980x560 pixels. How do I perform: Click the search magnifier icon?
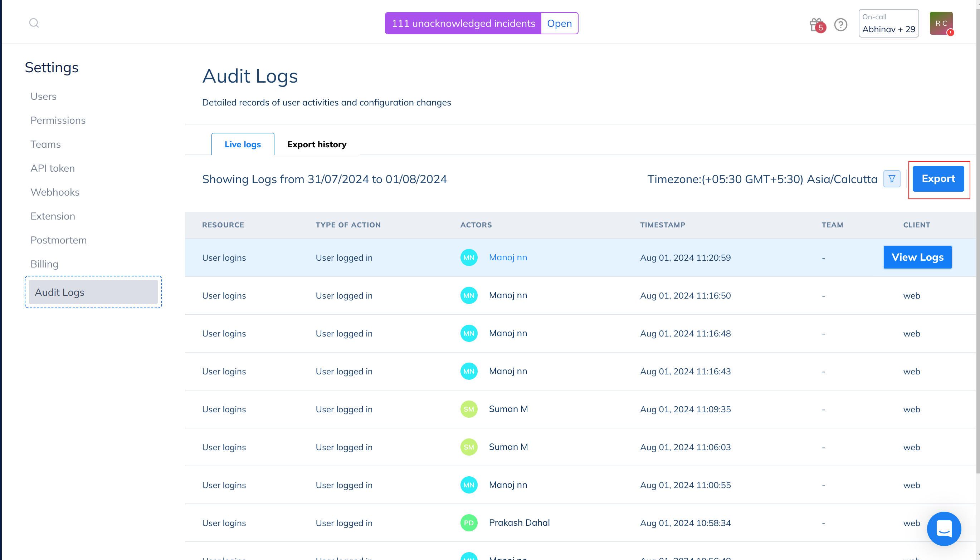[34, 23]
